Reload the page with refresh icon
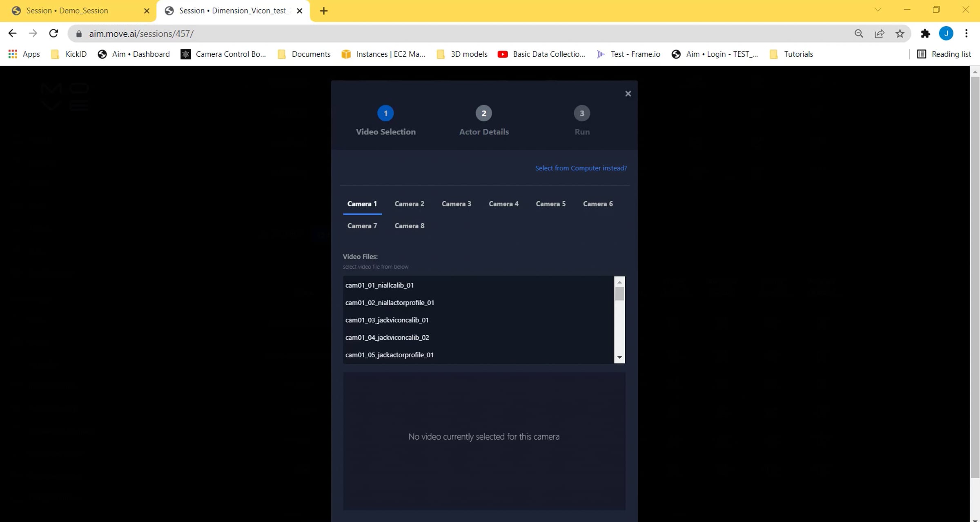 click(x=53, y=33)
